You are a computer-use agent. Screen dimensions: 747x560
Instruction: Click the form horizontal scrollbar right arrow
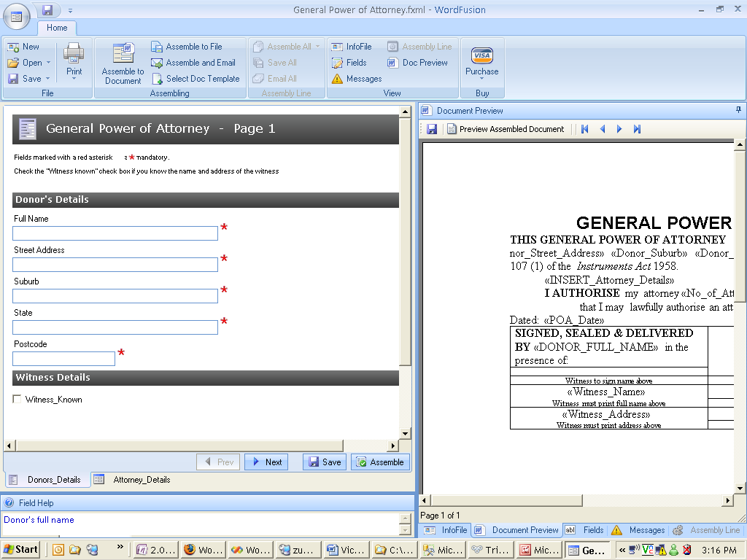coord(393,446)
